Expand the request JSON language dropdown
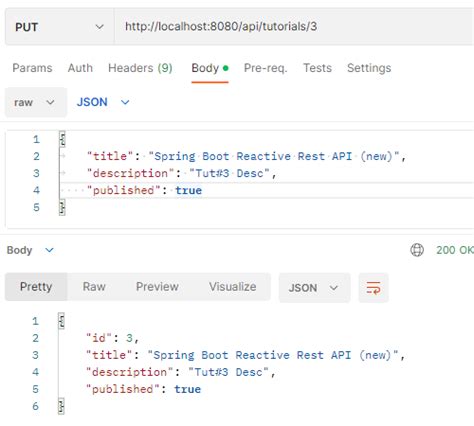 pyautogui.click(x=103, y=102)
